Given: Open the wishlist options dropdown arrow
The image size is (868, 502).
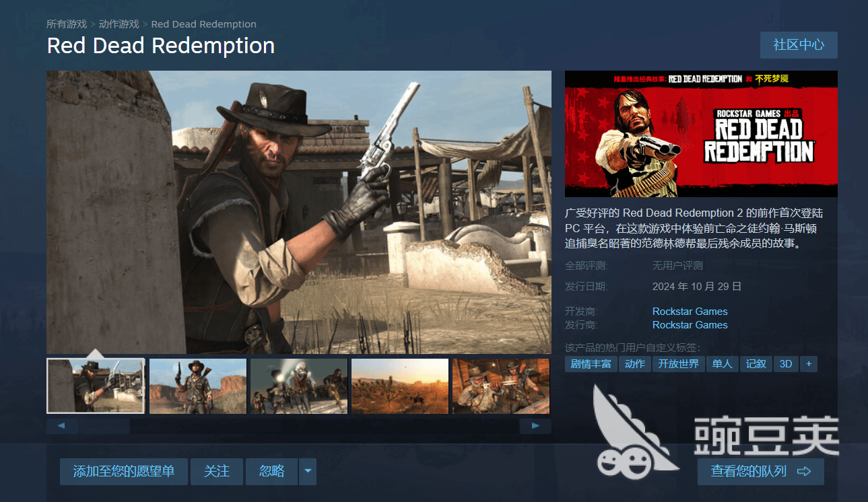Looking at the screenshot, I should point(308,472).
